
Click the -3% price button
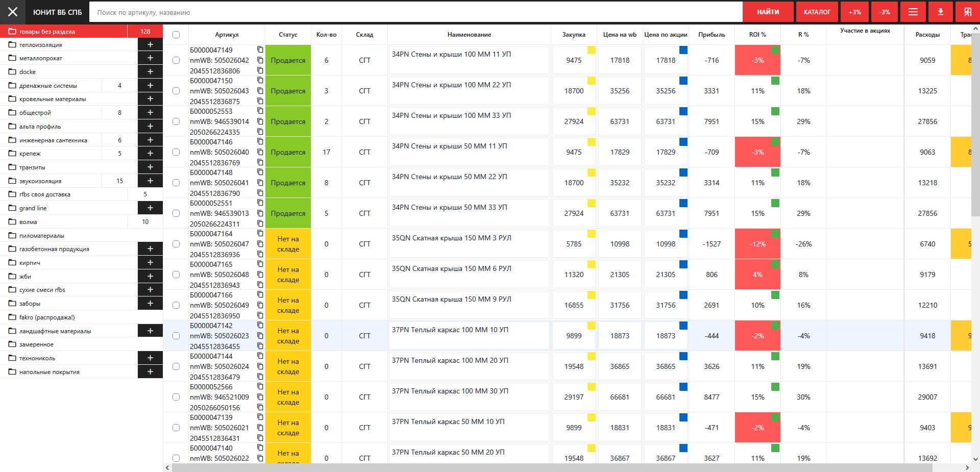click(885, 12)
